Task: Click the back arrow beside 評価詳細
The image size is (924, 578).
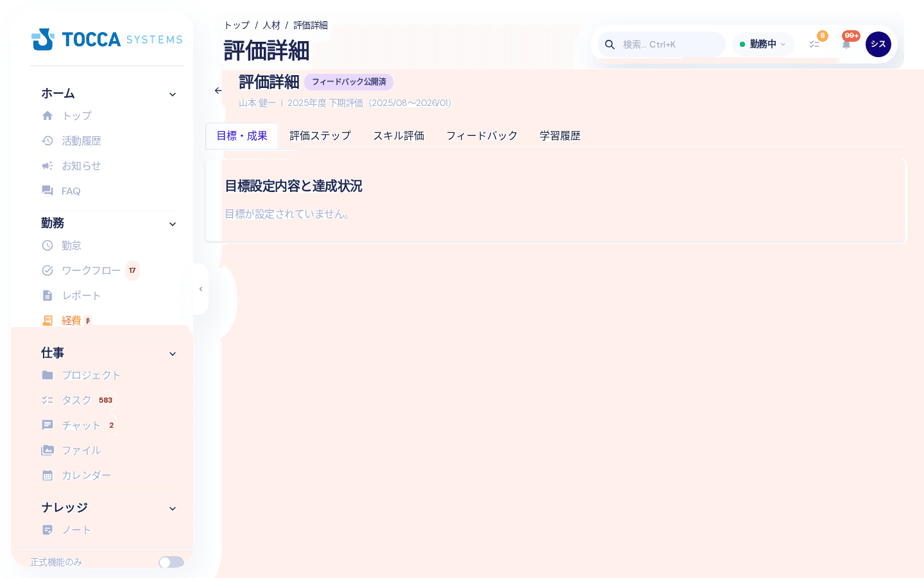Action: (218, 91)
